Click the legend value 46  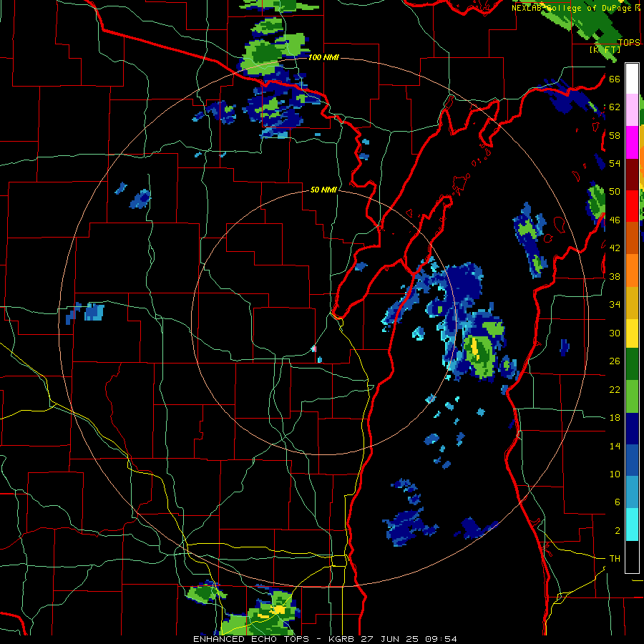click(615, 220)
